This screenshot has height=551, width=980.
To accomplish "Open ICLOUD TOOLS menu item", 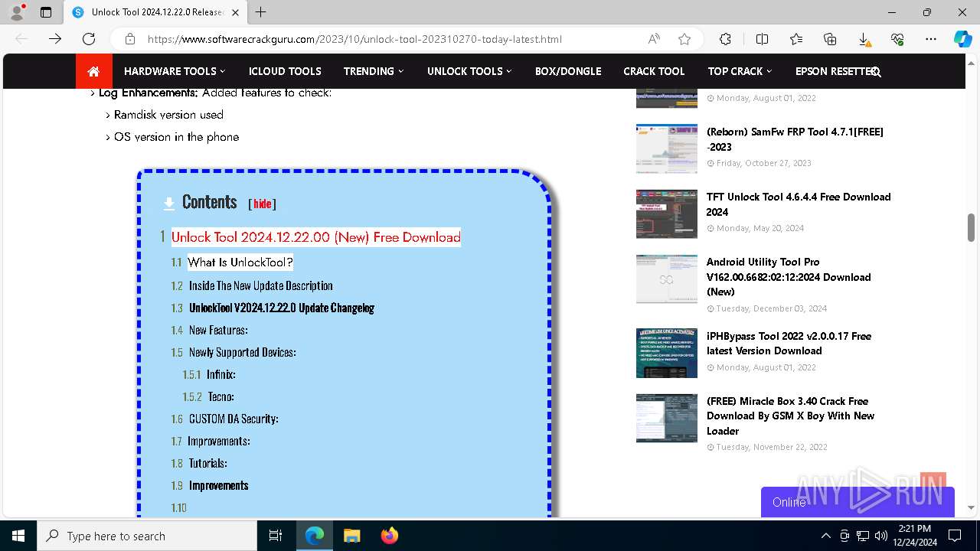I will pos(285,71).
